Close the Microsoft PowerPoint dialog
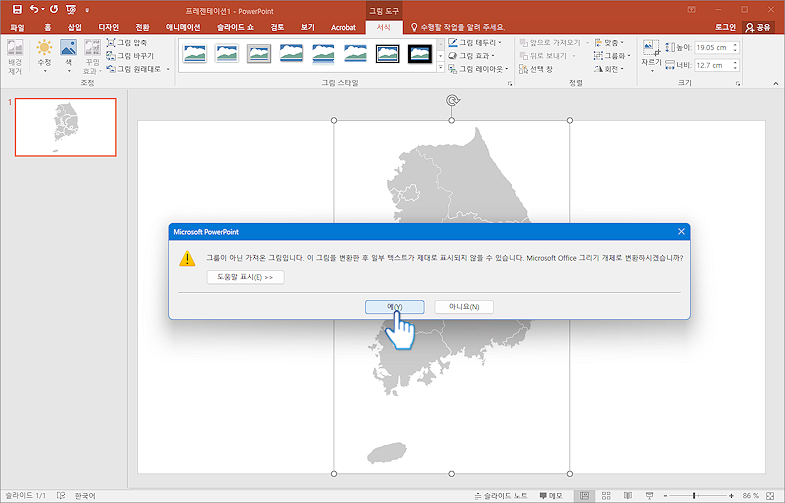 coord(681,232)
